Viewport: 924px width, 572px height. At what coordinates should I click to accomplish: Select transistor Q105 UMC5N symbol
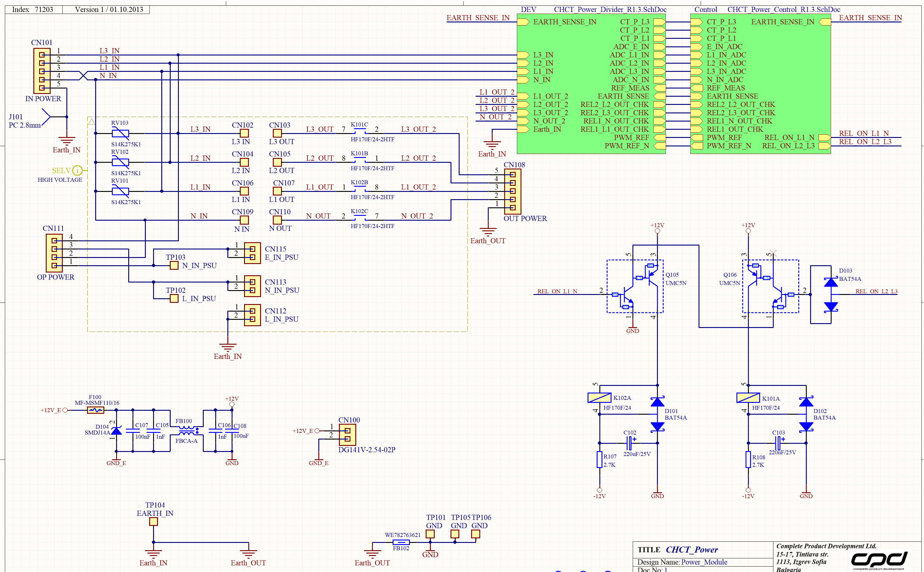coord(635,286)
